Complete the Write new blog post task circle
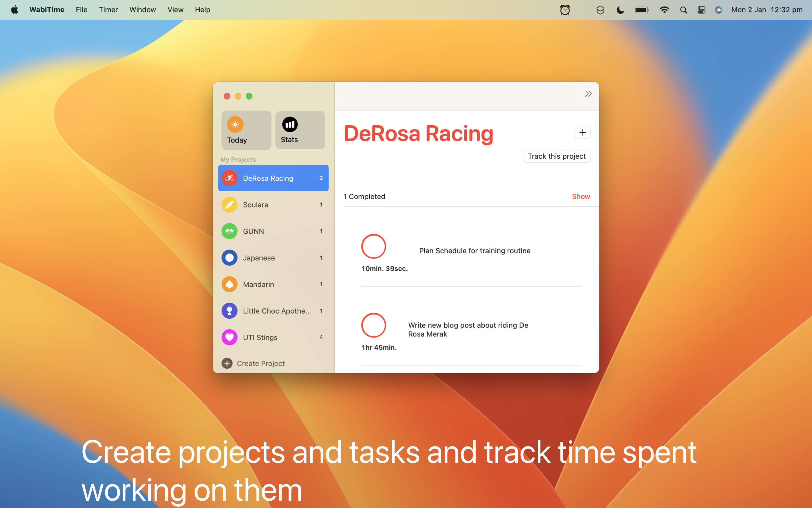 click(x=374, y=325)
